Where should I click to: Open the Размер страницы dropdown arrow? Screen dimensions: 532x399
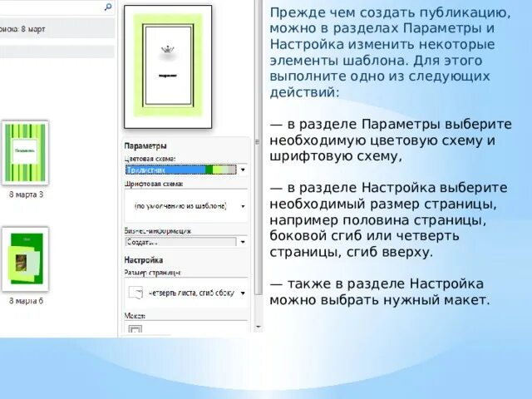point(243,293)
